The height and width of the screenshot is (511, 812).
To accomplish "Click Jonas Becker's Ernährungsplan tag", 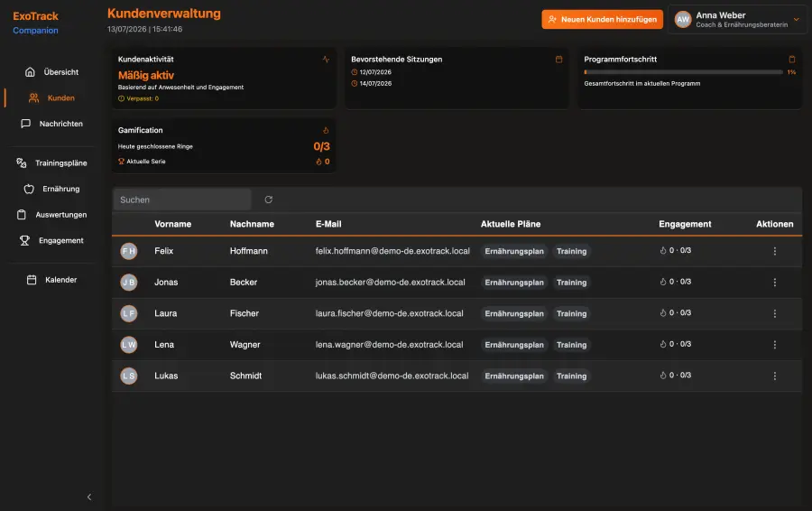I will click(x=514, y=283).
